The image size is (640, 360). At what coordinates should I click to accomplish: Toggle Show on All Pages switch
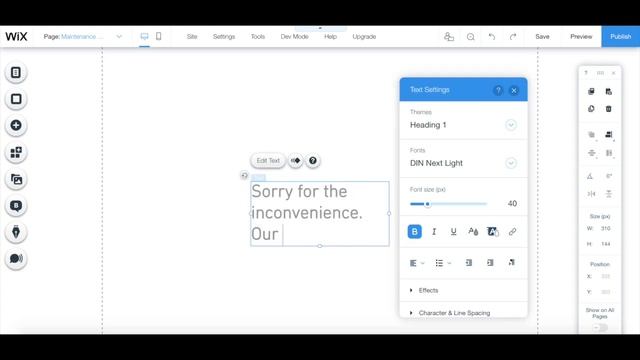600,328
